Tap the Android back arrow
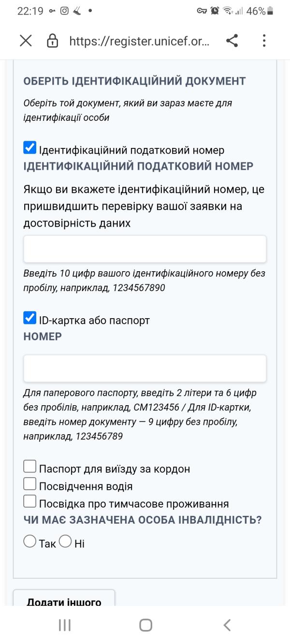Image resolution: width=290 pixels, height=644 pixels. [x=227, y=625]
